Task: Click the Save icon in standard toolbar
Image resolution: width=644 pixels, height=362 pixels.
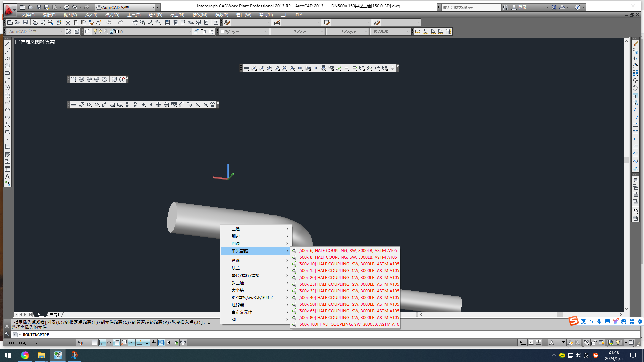Action: [x=25, y=22]
